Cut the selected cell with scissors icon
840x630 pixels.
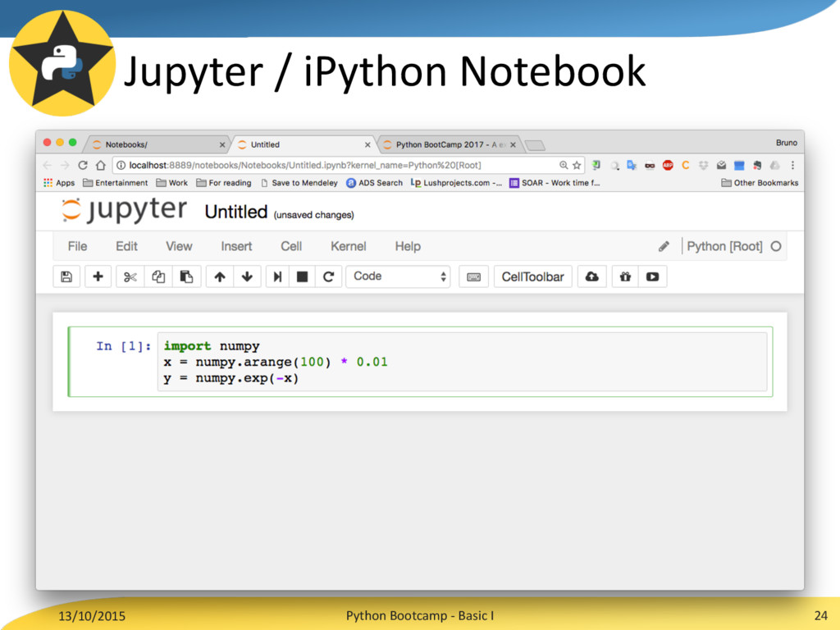(130, 276)
